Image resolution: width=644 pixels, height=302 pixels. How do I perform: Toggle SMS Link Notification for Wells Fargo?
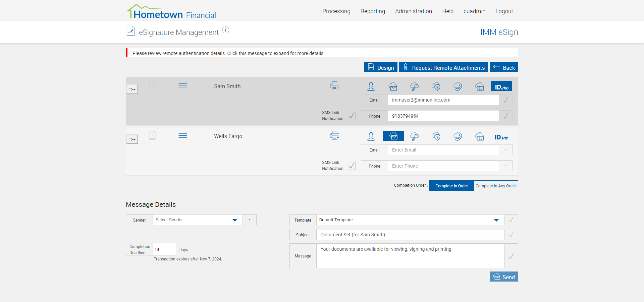tap(351, 166)
